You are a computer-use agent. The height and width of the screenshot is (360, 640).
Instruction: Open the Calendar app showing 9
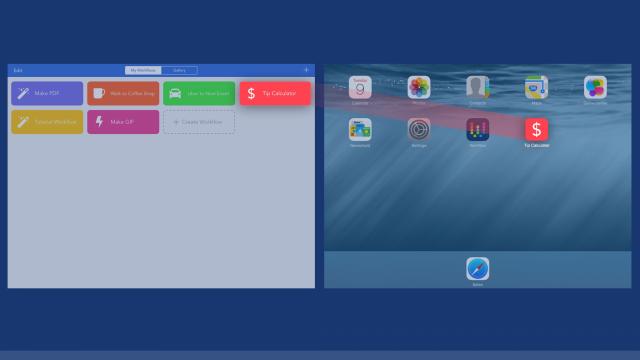[360, 87]
